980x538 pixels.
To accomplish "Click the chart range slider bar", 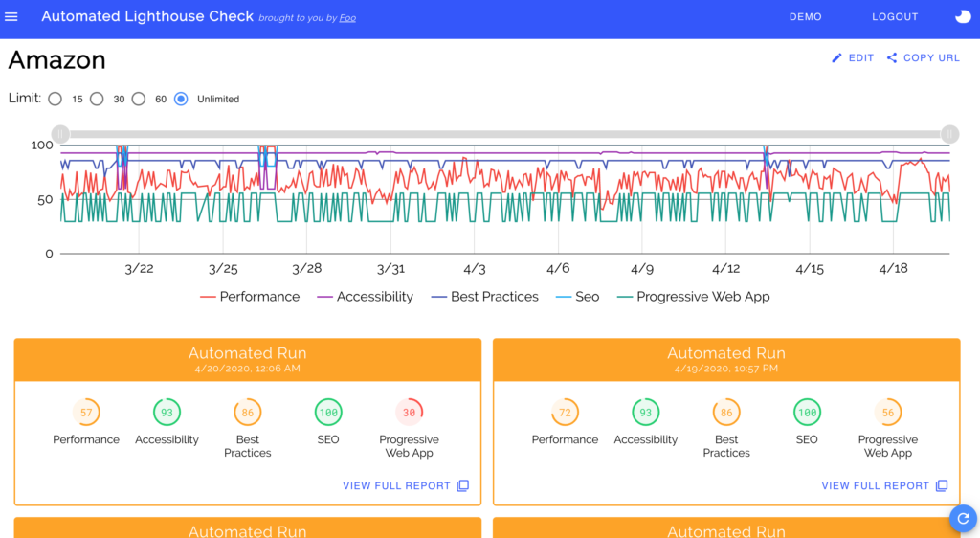I will pyautogui.click(x=505, y=134).
